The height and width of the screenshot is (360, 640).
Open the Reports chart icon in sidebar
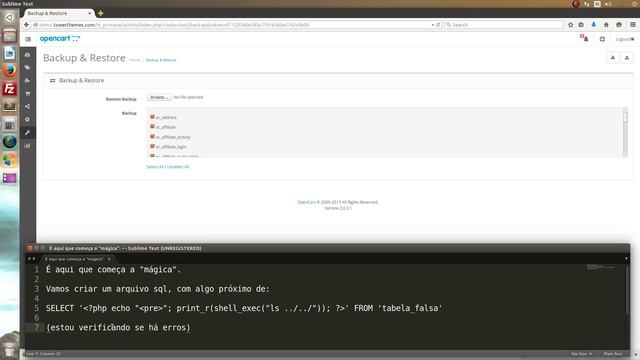pos(27,146)
